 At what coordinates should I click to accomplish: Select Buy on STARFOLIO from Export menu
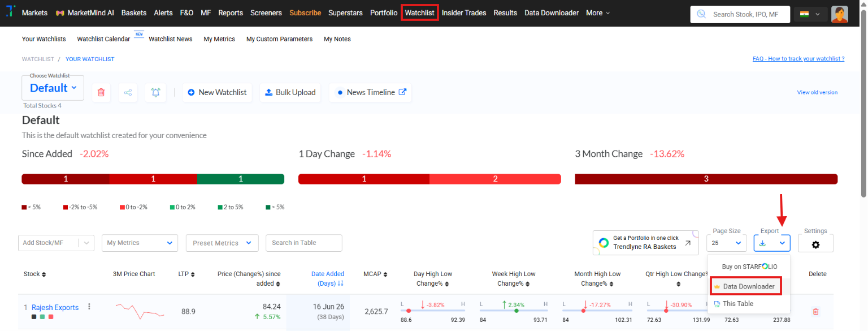pos(749,266)
